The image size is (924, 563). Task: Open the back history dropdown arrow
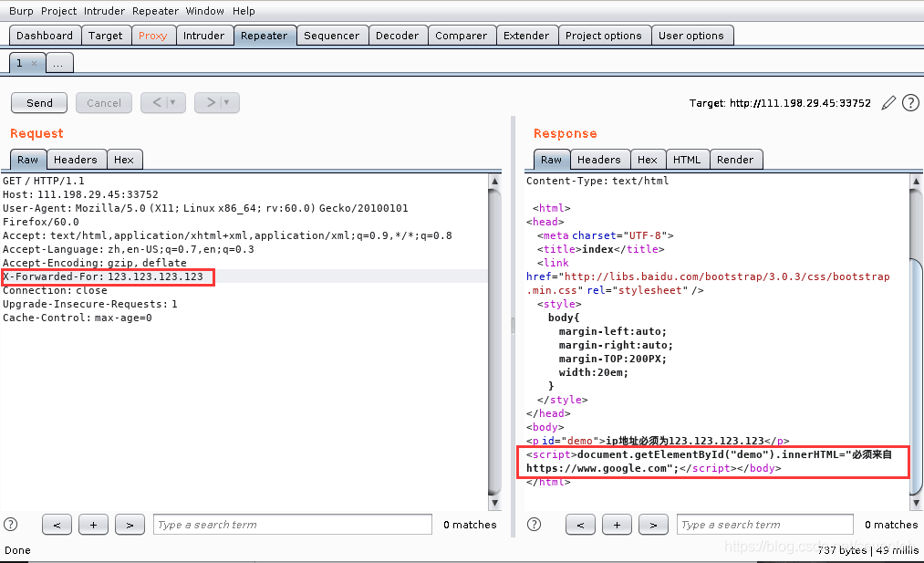click(x=172, y=102)
